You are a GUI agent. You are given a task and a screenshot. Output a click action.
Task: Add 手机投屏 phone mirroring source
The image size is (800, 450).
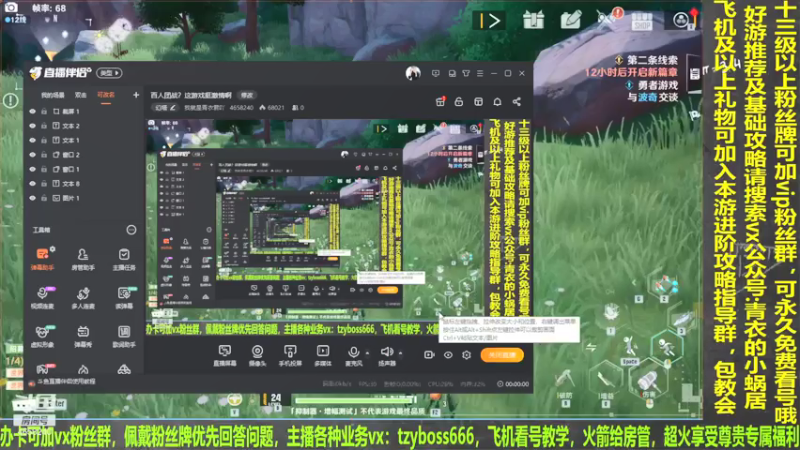coord(290,356)
